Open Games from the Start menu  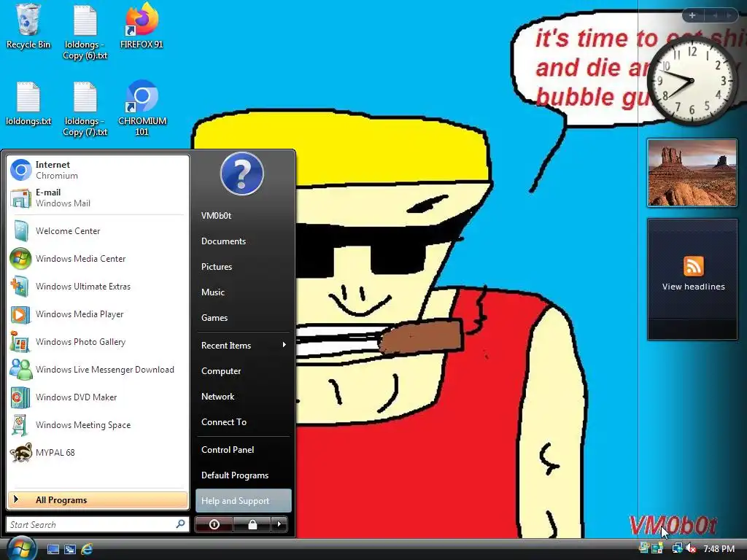[x=243, y=318]
